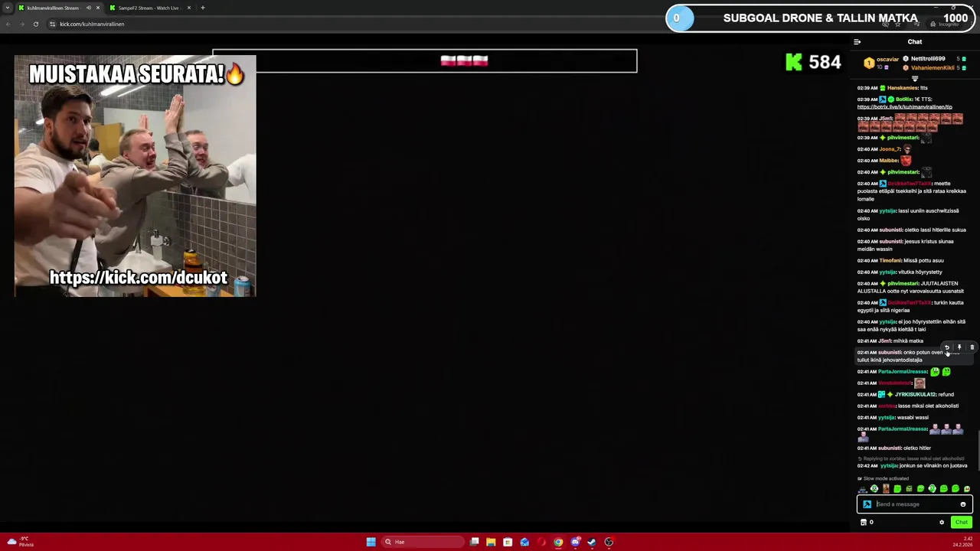The height and width of the screenshot is (551, 980).
Task: Open the Windows Start menu
Action: pos(371,542)
